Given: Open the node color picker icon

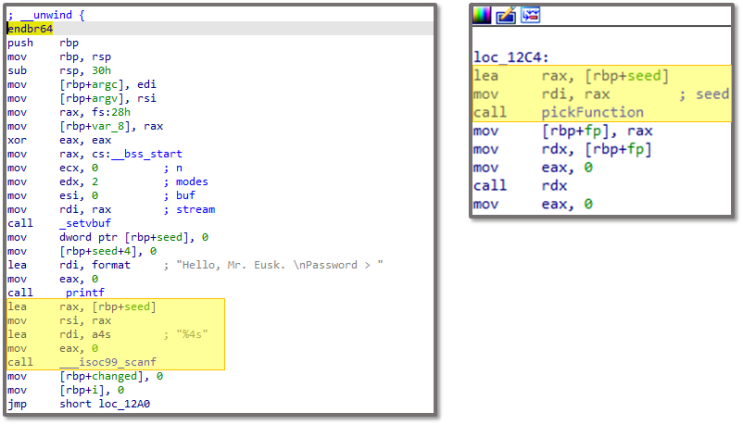Looking at the screenshot, I should click(482, 16).
